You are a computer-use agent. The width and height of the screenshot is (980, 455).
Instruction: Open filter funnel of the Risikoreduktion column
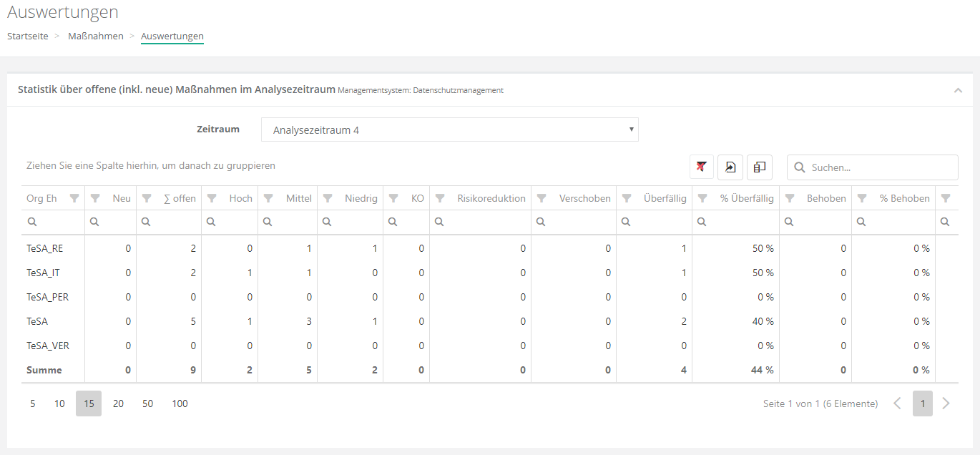[440, 198]
